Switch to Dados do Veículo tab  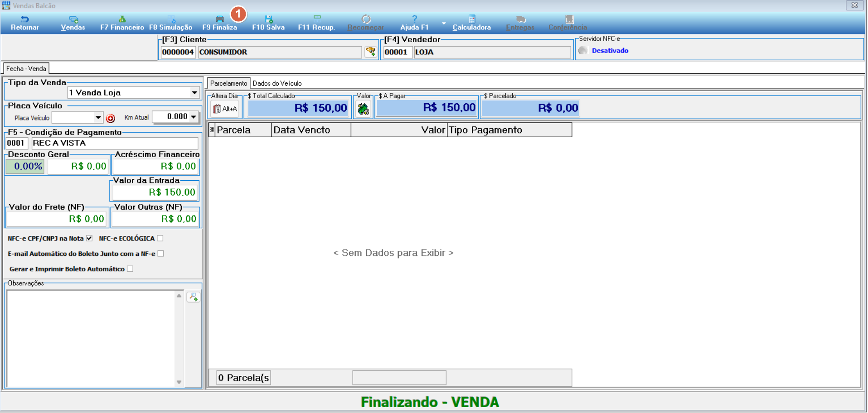pos(277,83)
